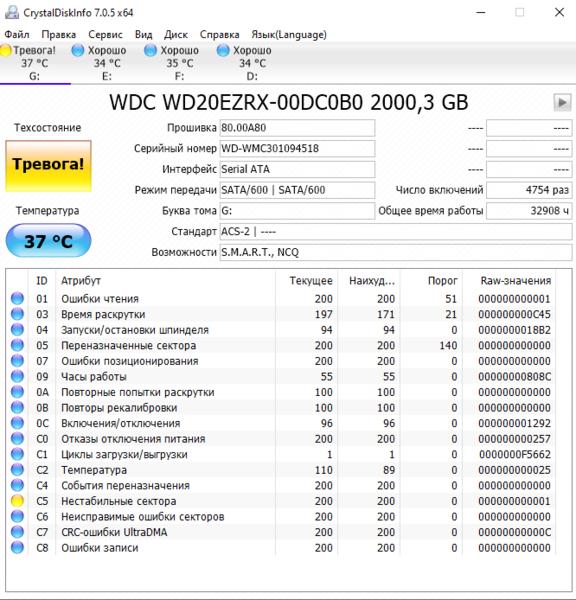Click the status icon for Повторные попытки раскрутки
576x600 pixels.
(x=17, y=392)
